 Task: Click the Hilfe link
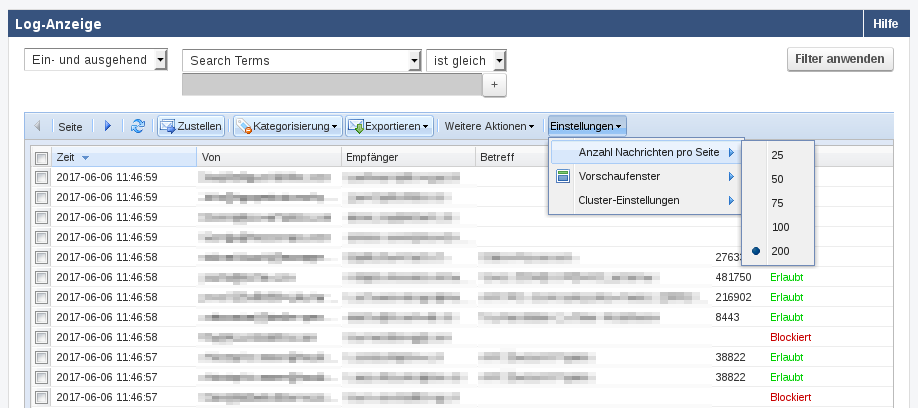point(885,23)
